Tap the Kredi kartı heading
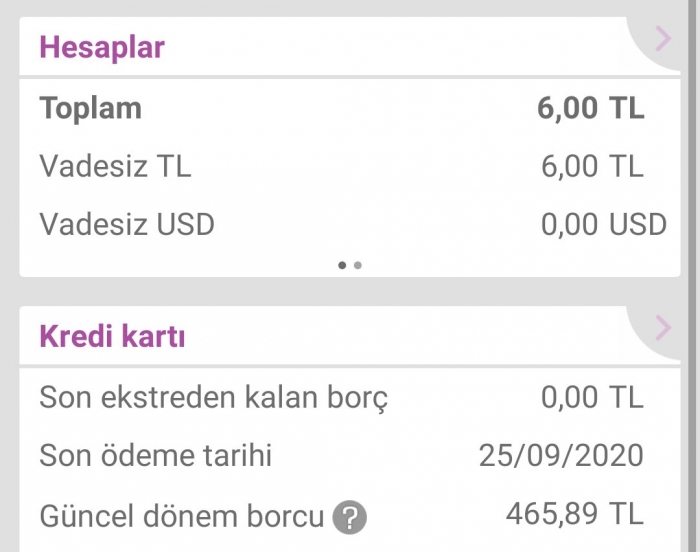Image resolution: width=700 pixels, height=552 pixels. pyautogui.click(x=112, y=336)
